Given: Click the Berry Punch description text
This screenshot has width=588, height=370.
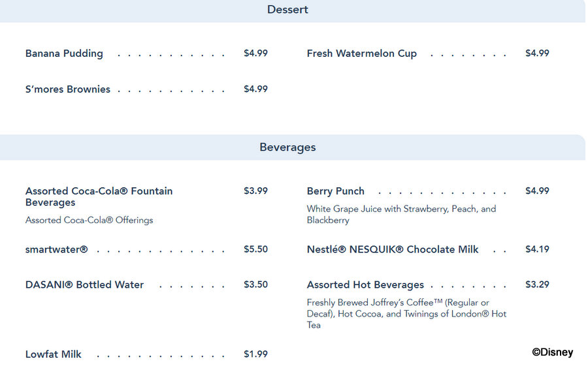Looking at the screenshot, I should pos(401,214).
